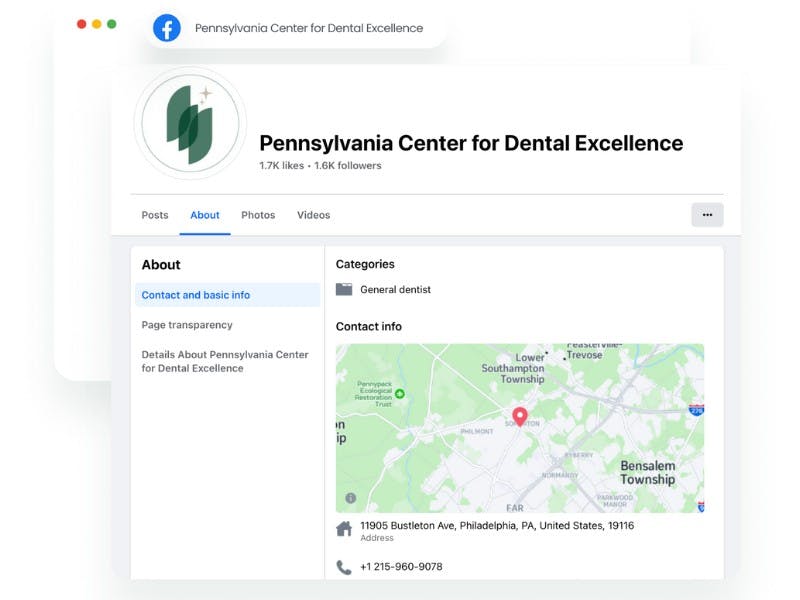Click Bensalem Township label on the map
This screenshot has height=600, width=800.
[647, 472]
